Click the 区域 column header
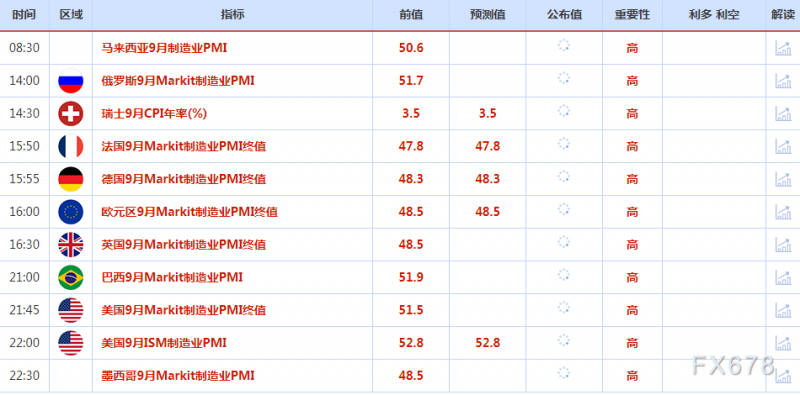The height and width of the screenshot is (395, 800). 71,14
